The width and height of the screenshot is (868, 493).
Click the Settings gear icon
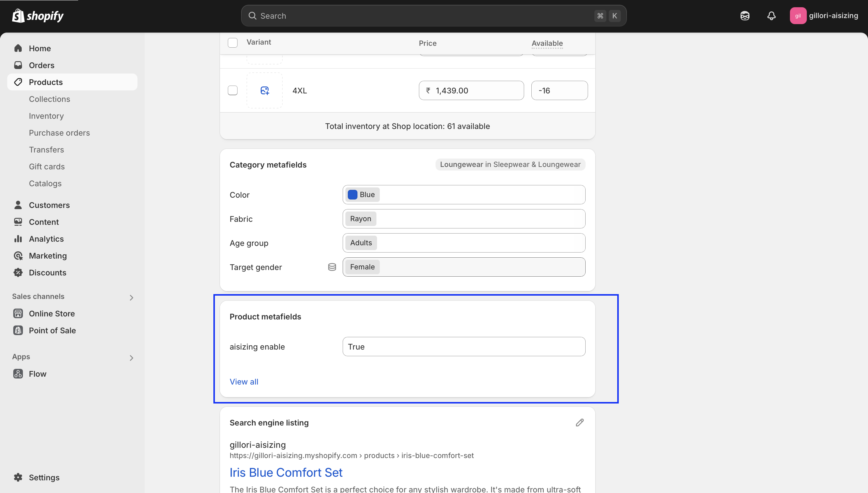tap(18, 477)
